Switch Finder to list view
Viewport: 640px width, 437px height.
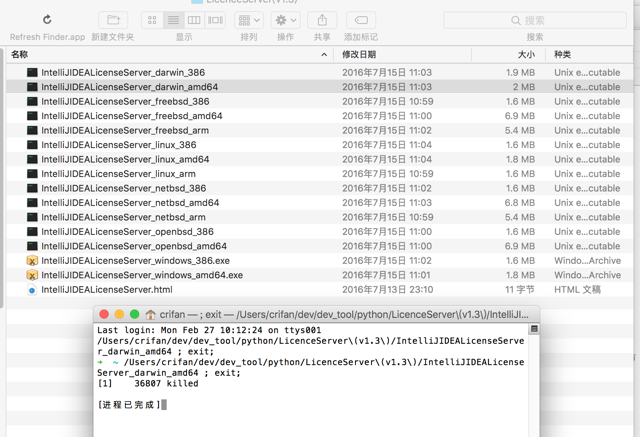click(x=173, y=20)
